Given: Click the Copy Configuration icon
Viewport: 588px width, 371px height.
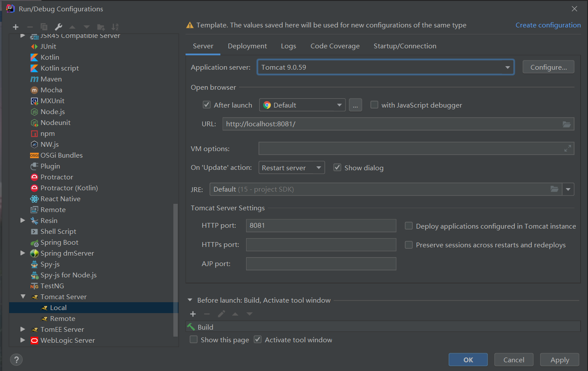Looking at the screenshot, I should [x=44, y=27].
